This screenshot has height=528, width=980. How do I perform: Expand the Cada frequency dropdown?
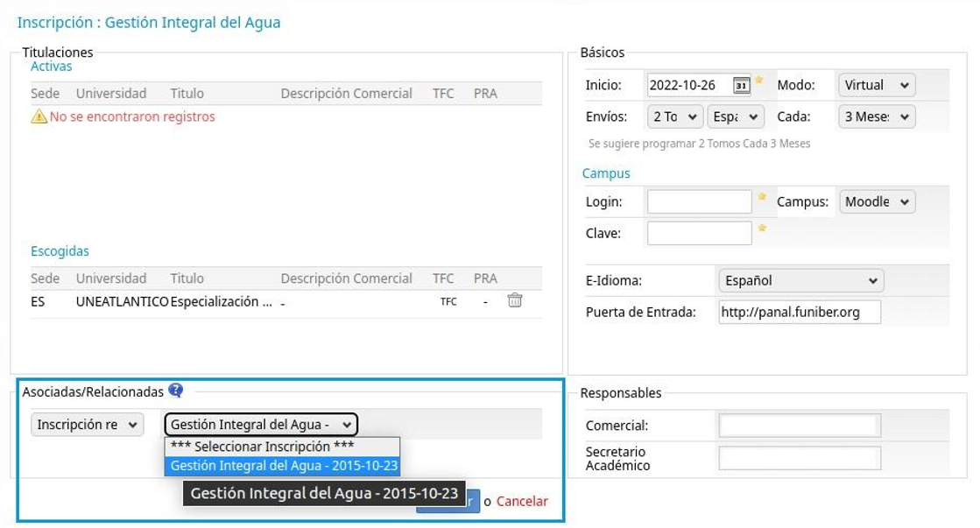pos(876,116)
